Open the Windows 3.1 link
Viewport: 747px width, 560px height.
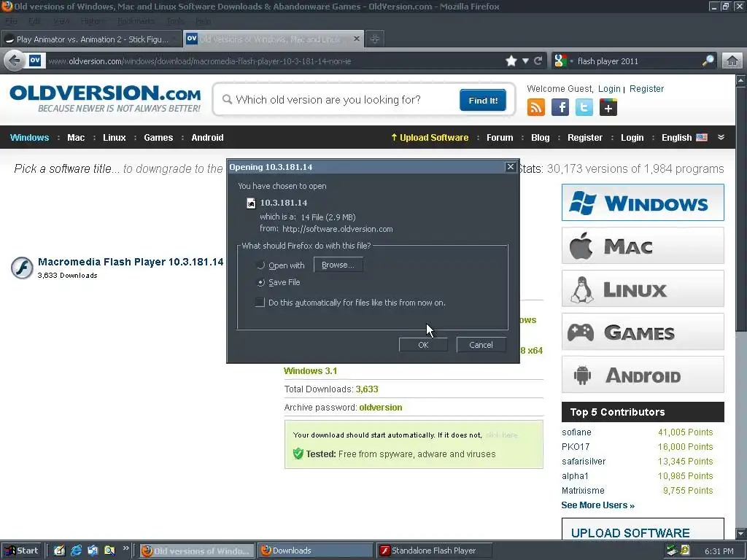pos(310,371)
